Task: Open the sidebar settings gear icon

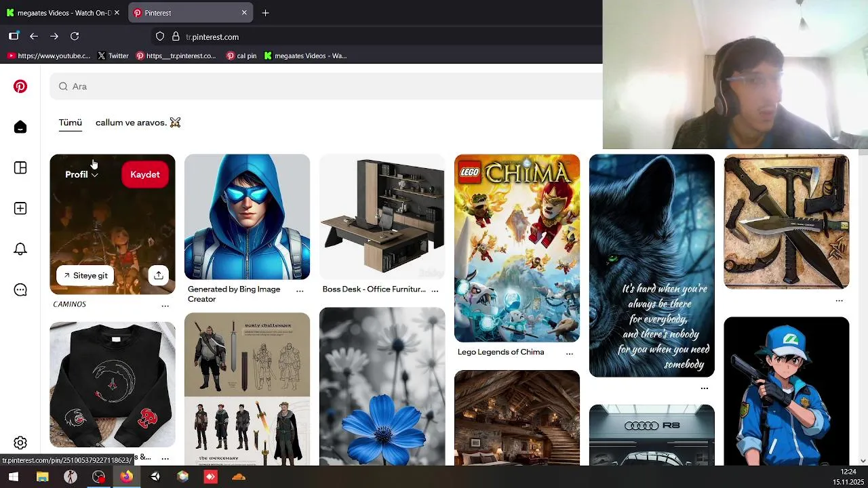Action: coord(20,443)
